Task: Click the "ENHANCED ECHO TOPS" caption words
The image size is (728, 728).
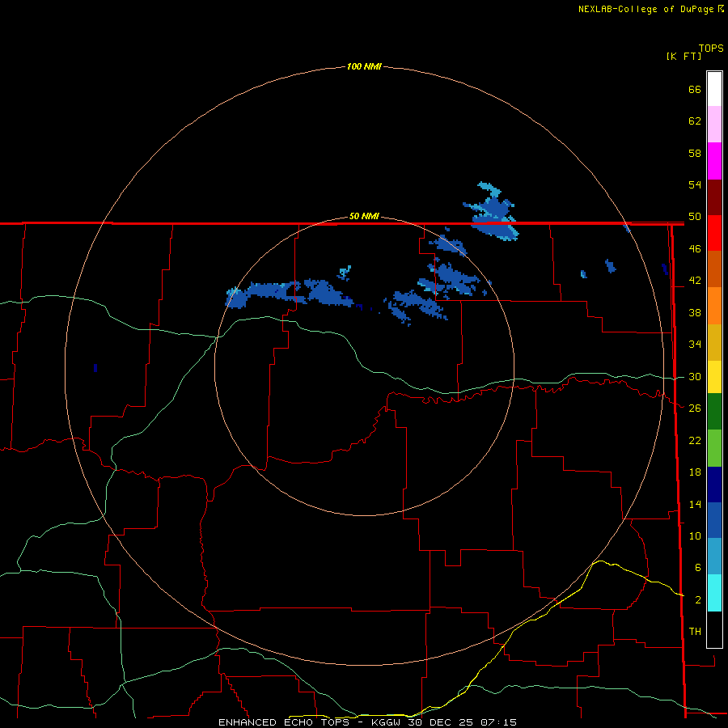Action: (x=284, y=722)
